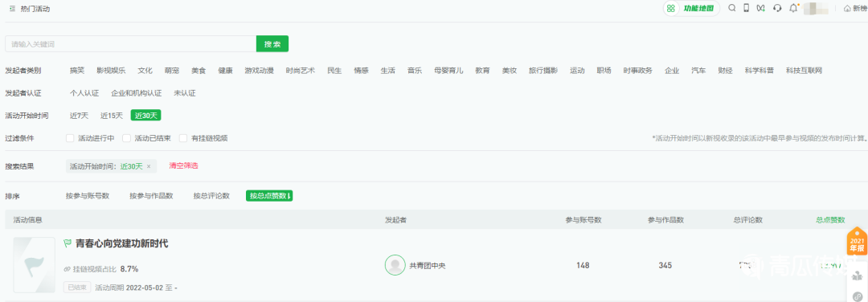
Task: Choose the 时尚艺术 category
Action: (x=301, y=71)
